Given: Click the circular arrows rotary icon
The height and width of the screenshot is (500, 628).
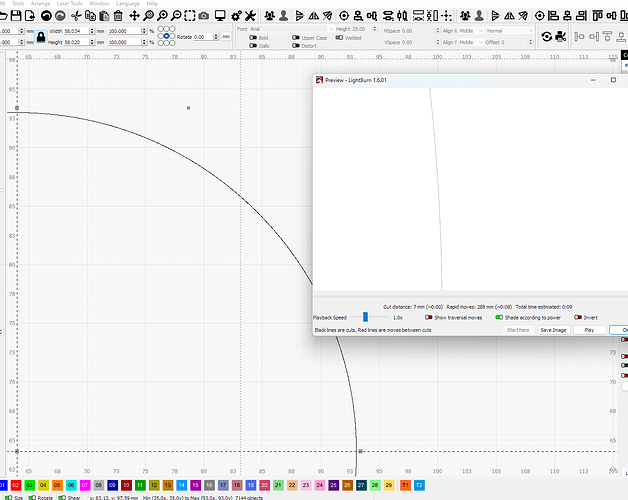Looking at the screenshot, I should coord(547,36).
